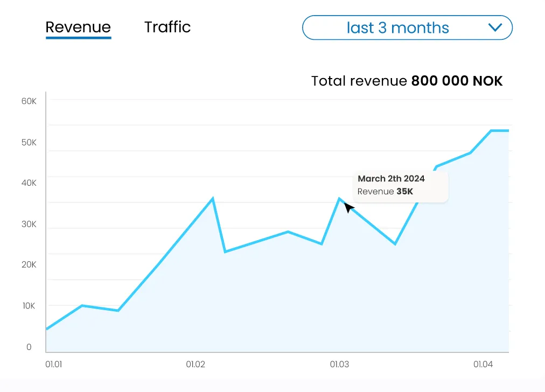Select the 60K gridline label
The height and width of the screenshot is (392, 545).
[29, 101]
